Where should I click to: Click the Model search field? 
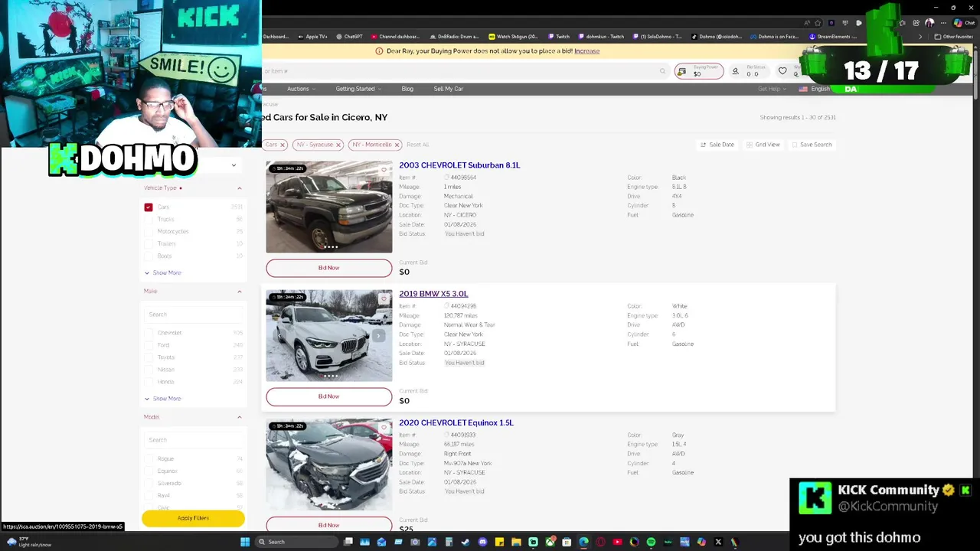[x=193, y=440]
